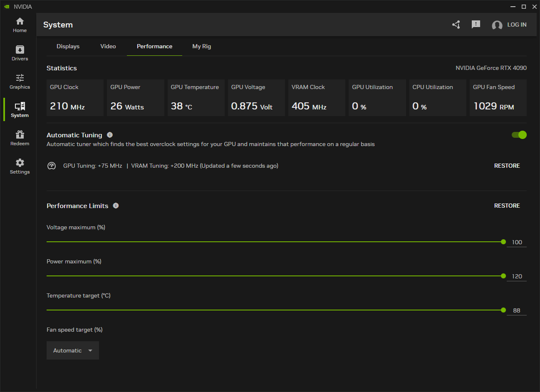Screen dimensions: 540x392
Task: Switch to the Video tab
Action: [x=108, y=46]
